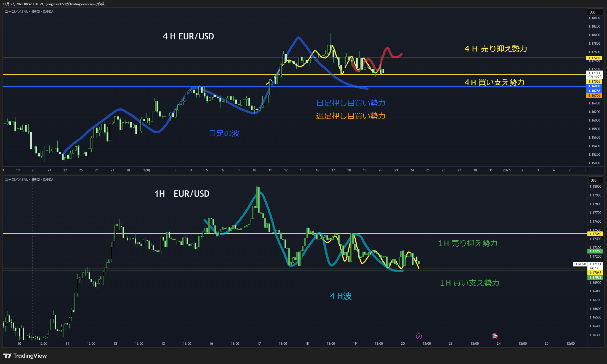Click the green 1.17260 price label
The image size is (607, 364).
(595, 251)
